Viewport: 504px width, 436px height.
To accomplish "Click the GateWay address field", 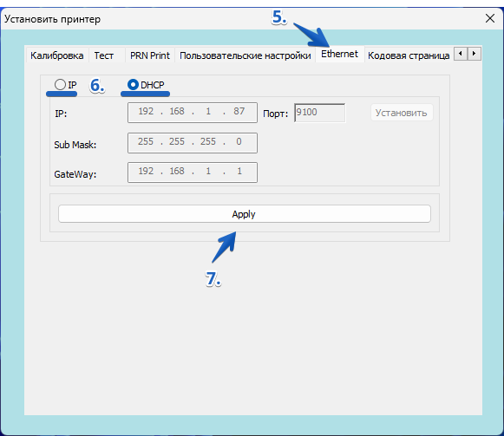I will pos(193,172).
